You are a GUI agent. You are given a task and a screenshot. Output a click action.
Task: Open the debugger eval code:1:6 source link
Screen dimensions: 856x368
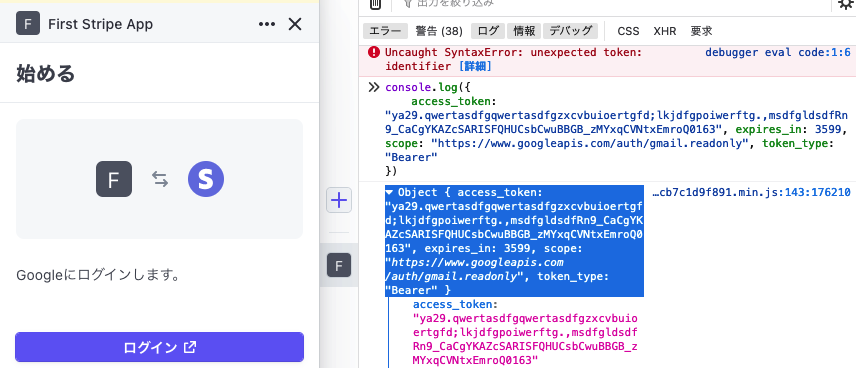click(778, 52)
